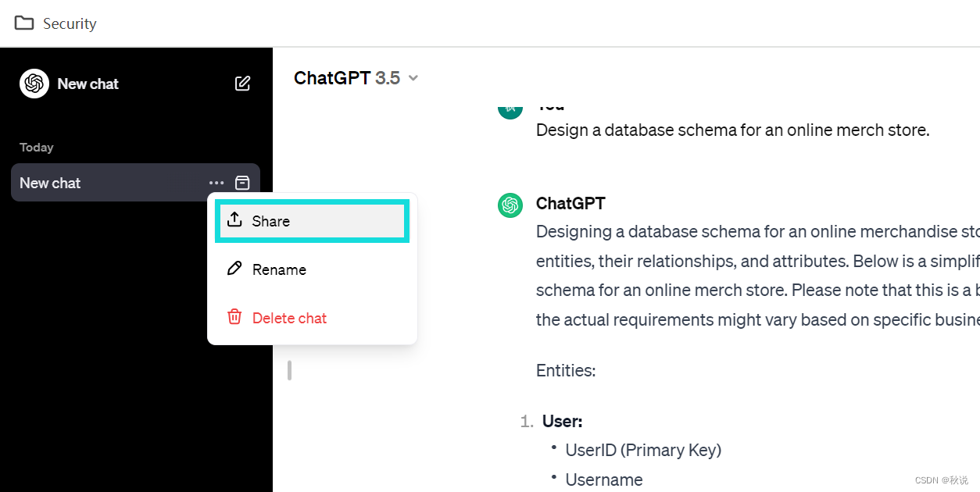This screenshot has width=980, height=492.
Task: Click the ChatGPT avatar icon beside reply
Action: 510,205
